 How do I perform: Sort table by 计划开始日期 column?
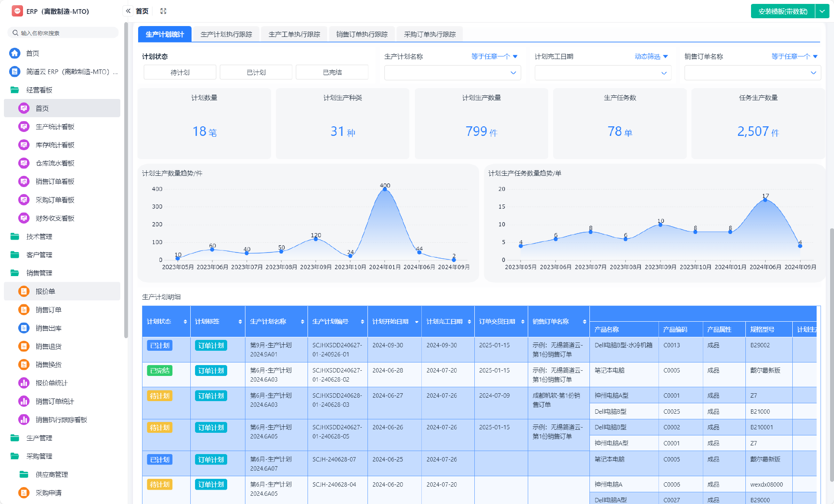coord(417,322)
